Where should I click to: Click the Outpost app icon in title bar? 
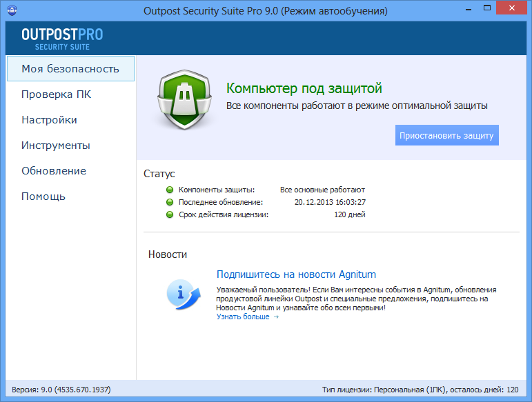click(x=12, y=10)
